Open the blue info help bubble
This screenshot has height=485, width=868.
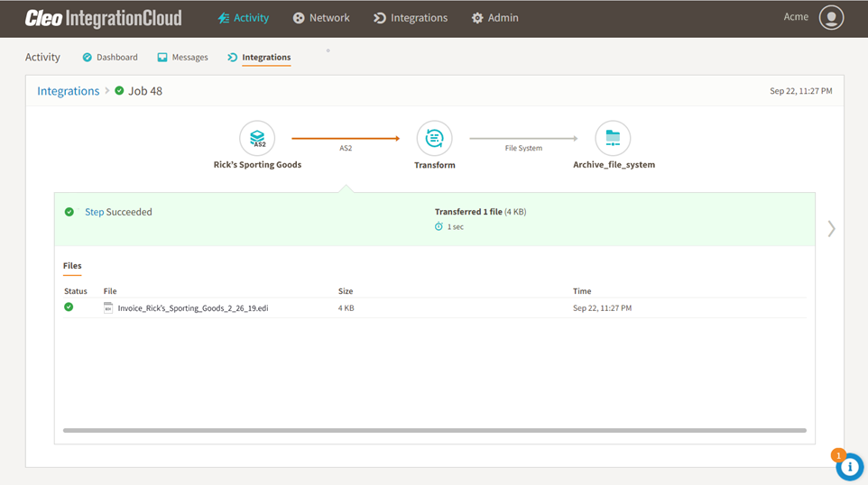pos(849,466)
